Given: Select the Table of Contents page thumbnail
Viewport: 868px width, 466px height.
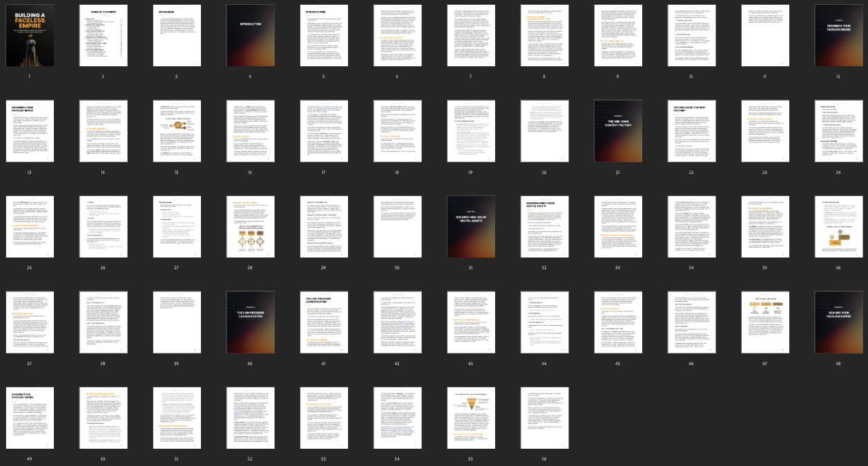Looking at the screenshot, I should pos(102,36).
